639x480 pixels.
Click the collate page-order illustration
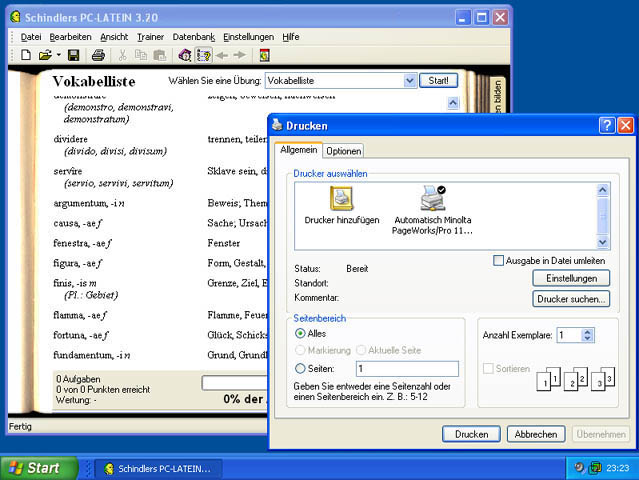575,379
